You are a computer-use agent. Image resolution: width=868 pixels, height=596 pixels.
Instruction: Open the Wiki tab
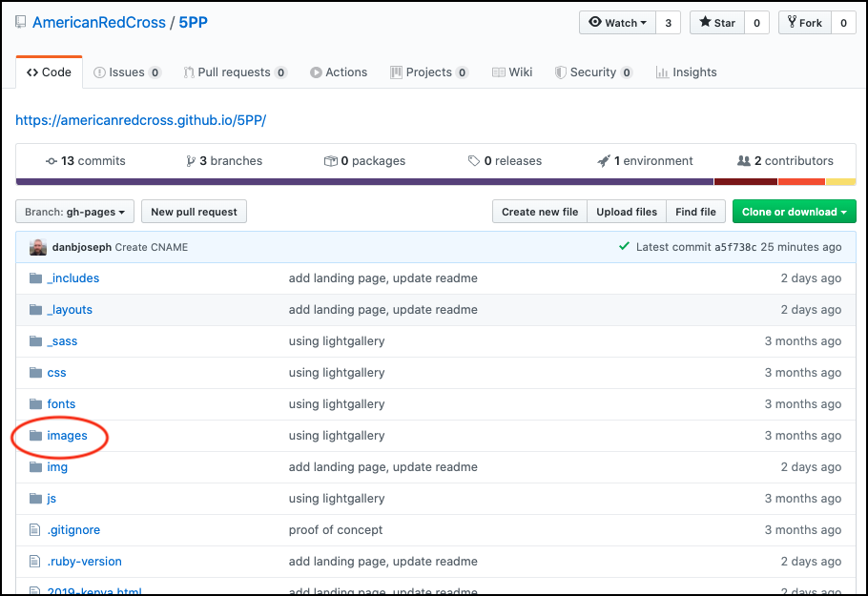(x=512, y=72)
